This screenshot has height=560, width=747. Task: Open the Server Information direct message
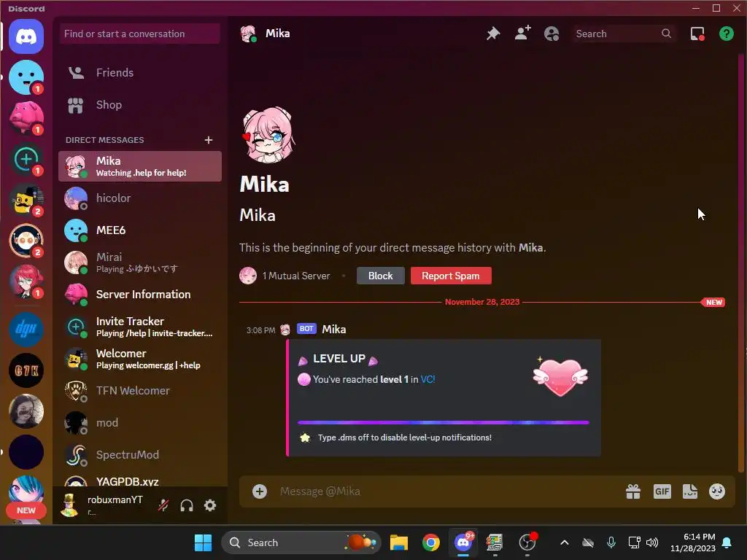(140, 295)
